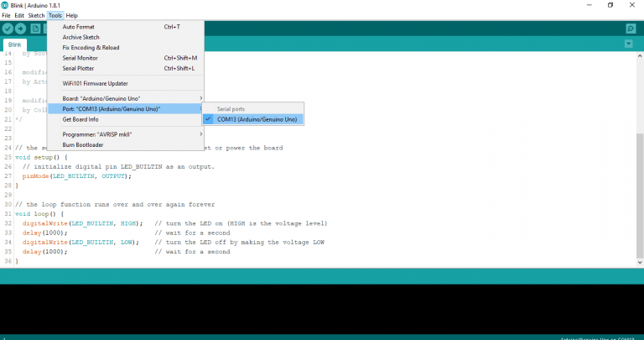
Task: Select Burn Bootloader
Action: coord(126,144)
